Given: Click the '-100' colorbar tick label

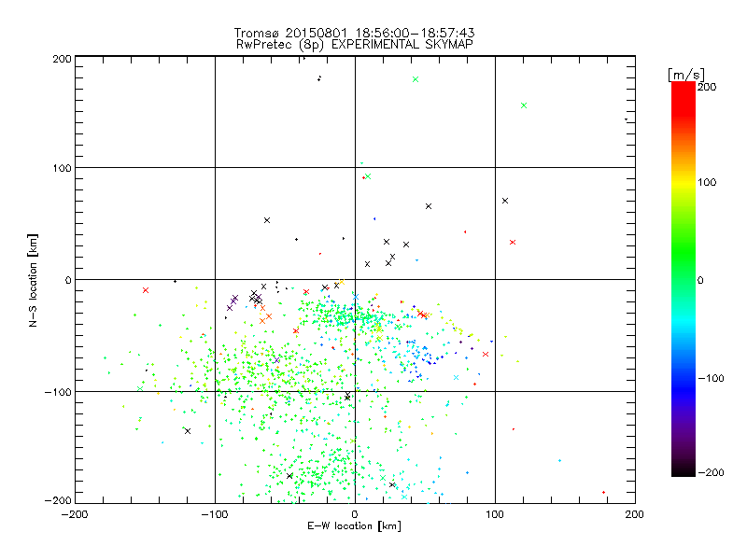Looking at the screenshot, I should click(711, 379).
